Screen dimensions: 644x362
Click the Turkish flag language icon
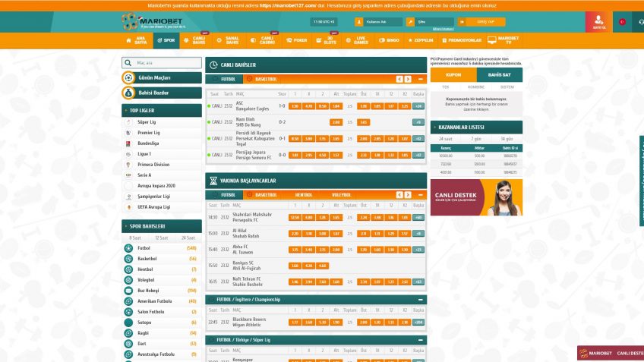pyautogui.click(x=622, y=22)
